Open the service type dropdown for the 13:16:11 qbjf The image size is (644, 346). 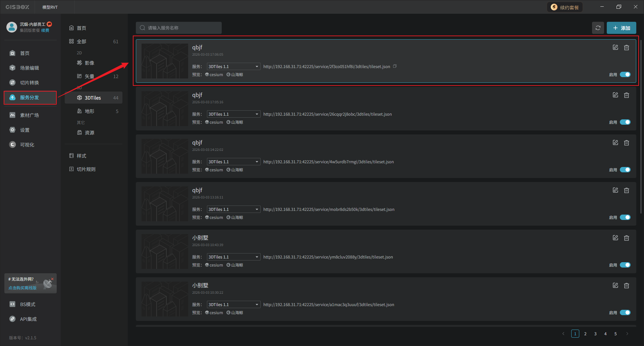(x=233, y=210)
